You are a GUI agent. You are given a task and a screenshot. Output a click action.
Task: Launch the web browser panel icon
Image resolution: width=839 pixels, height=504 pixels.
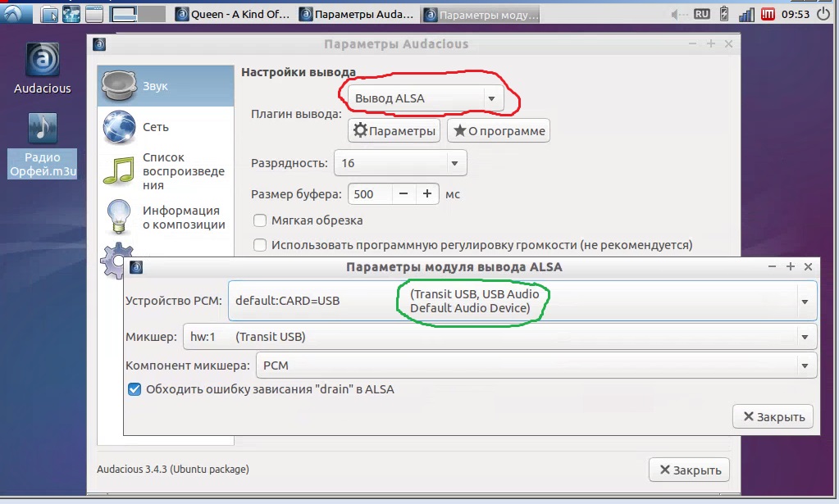tap(71, 14)
